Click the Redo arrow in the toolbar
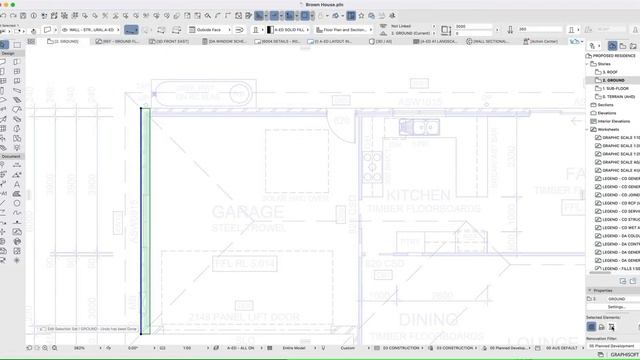Image resolution: width=640 pixels, height=360 pixels. 13,16
